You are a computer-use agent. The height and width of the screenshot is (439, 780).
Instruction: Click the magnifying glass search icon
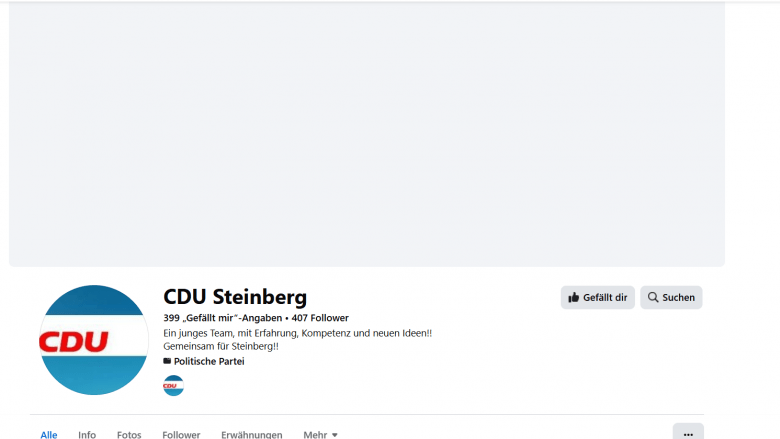[653, 298]
